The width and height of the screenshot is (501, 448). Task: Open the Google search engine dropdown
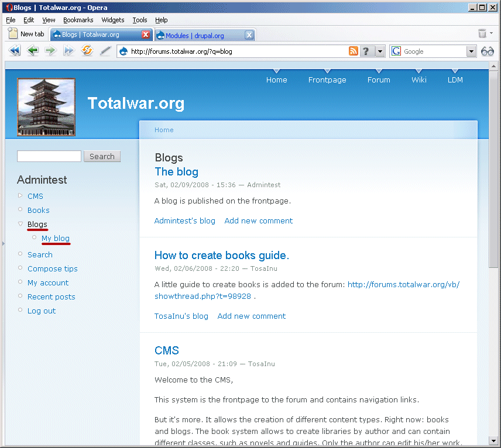coord(471,51)
